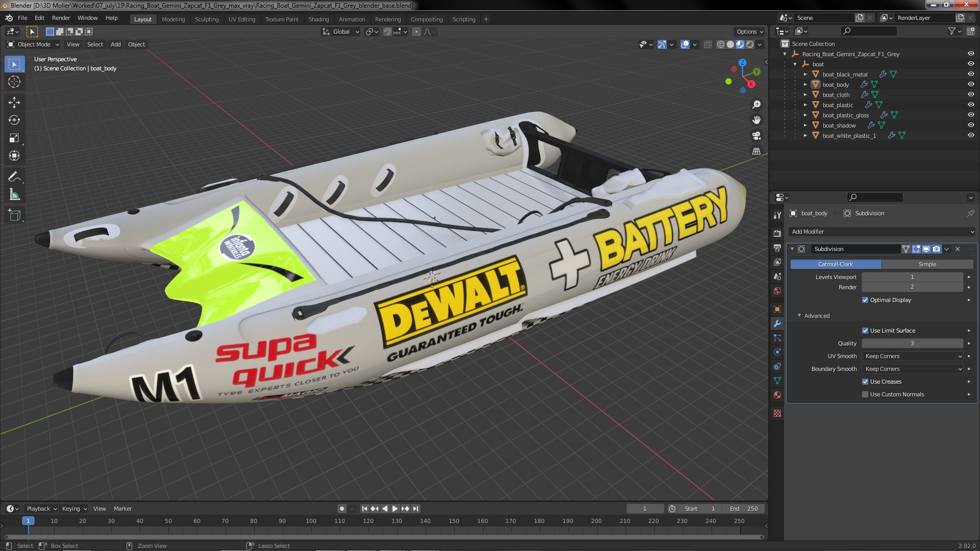Select the Catmull-Clark subdivision type
This screenshot has height=551, width=980.
836,264
